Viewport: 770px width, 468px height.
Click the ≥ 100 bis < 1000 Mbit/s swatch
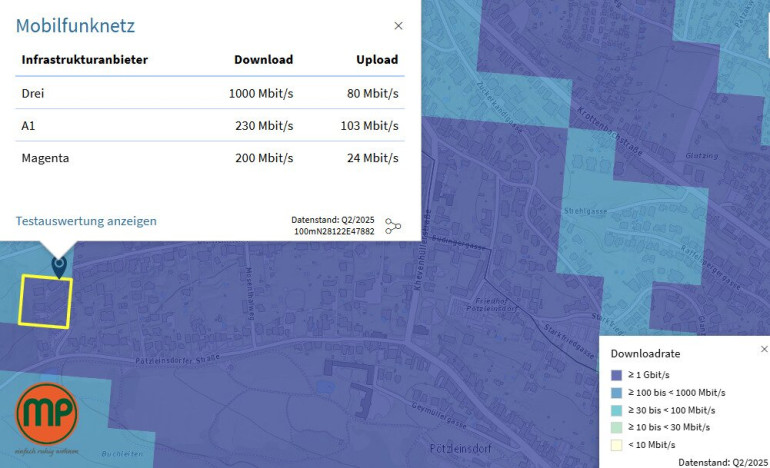tap(616, 392)
